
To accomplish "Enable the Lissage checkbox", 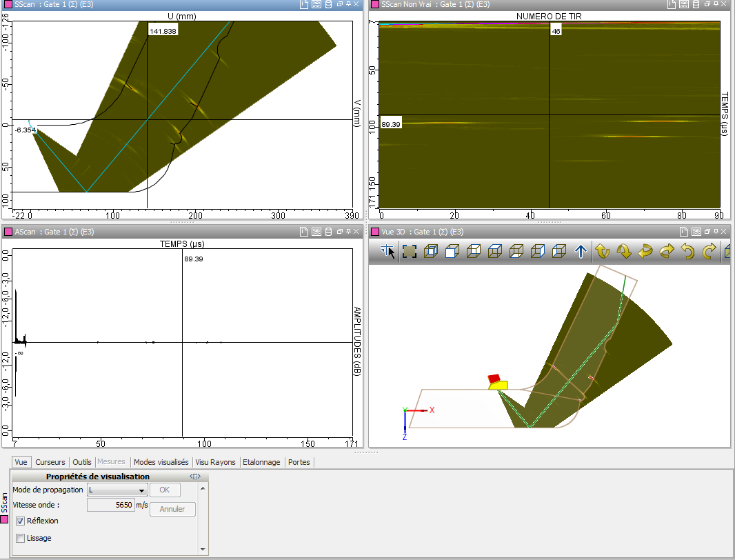I will [x=20, y=538].
